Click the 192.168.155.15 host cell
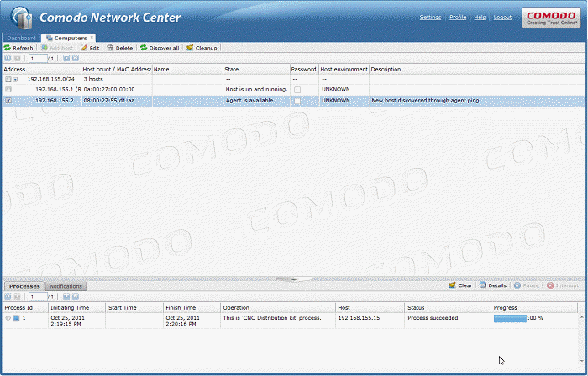 tap(359, 318)
